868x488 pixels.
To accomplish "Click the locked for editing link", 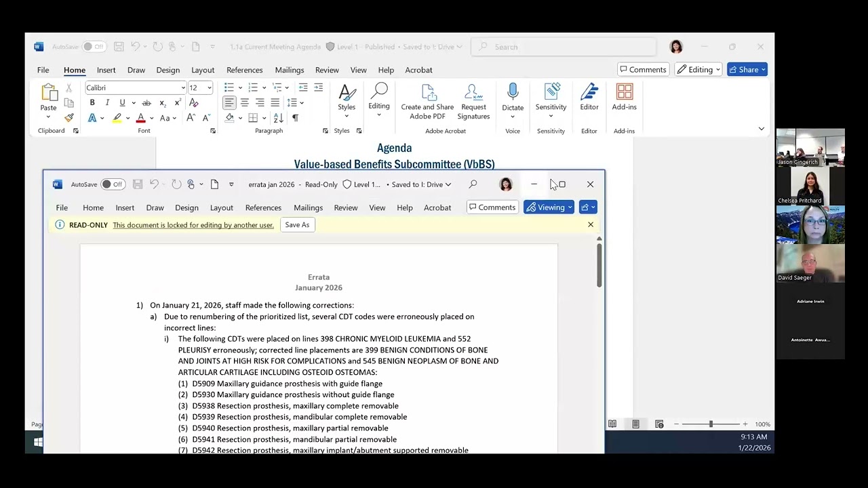I will (x=193, y=225).
